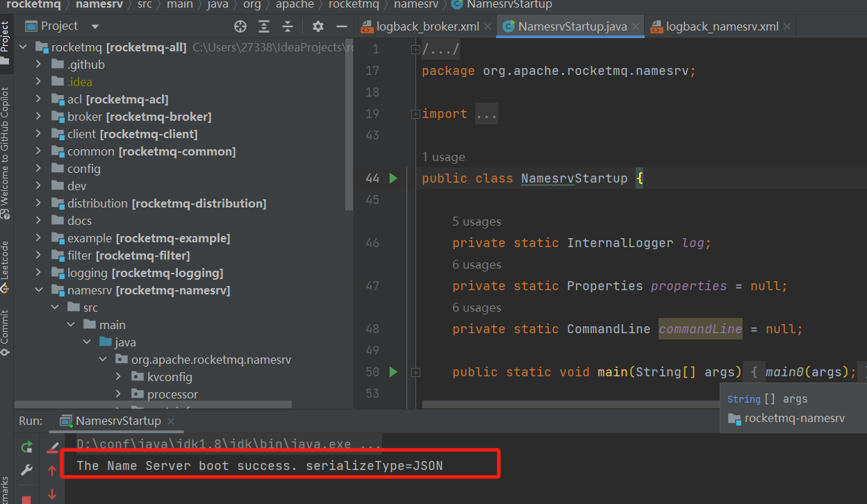
Task: Toggle the Leetcode tool window
Action: (5, 267)
